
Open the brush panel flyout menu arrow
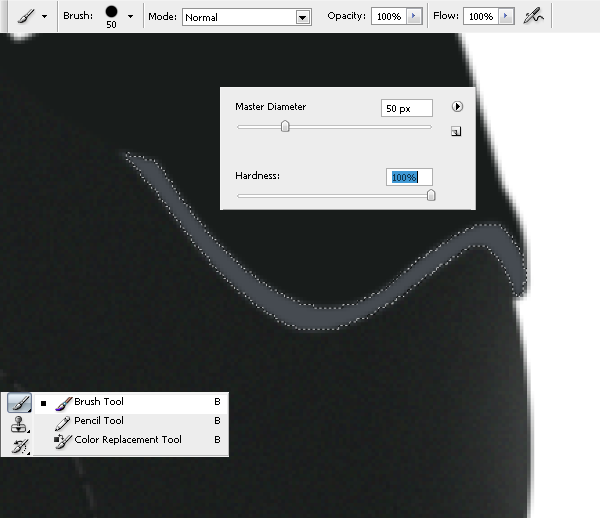point(457,106)
